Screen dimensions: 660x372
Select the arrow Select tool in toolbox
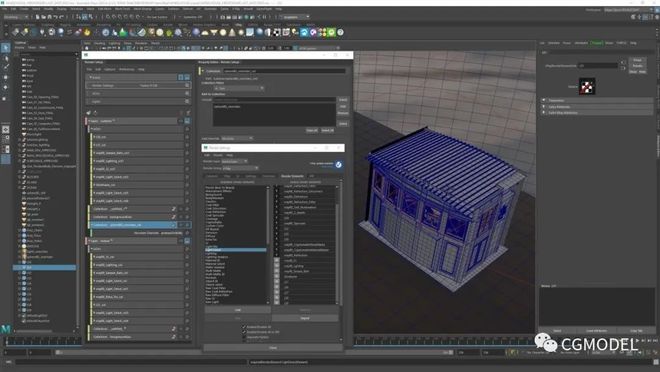[x=5, y=48]
